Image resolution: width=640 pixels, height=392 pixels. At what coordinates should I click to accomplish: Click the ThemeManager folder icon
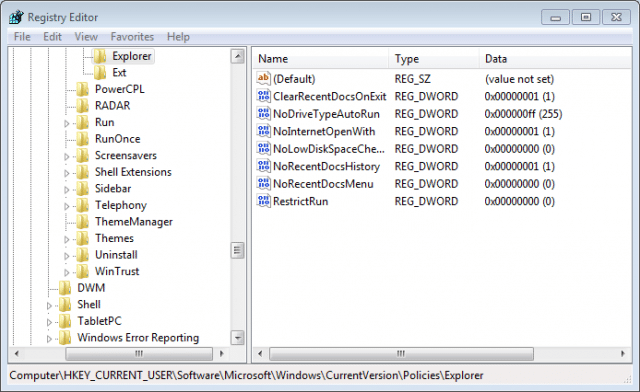(x=82, y=222)
